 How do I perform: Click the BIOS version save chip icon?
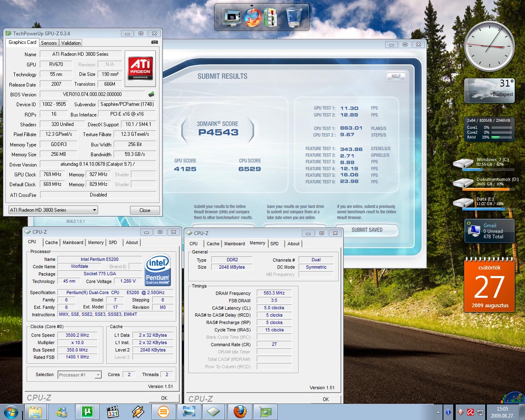(x=151, y=94)
